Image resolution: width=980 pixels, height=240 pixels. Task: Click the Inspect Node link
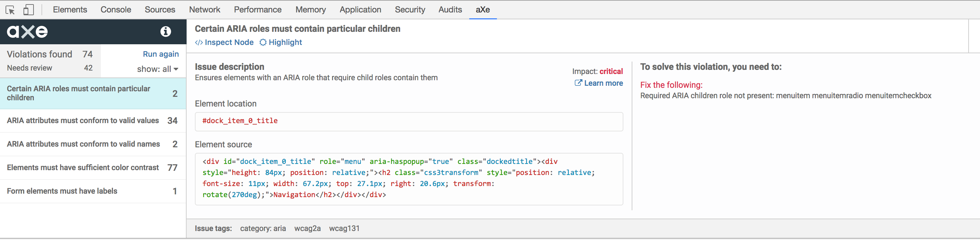(229, 42)
